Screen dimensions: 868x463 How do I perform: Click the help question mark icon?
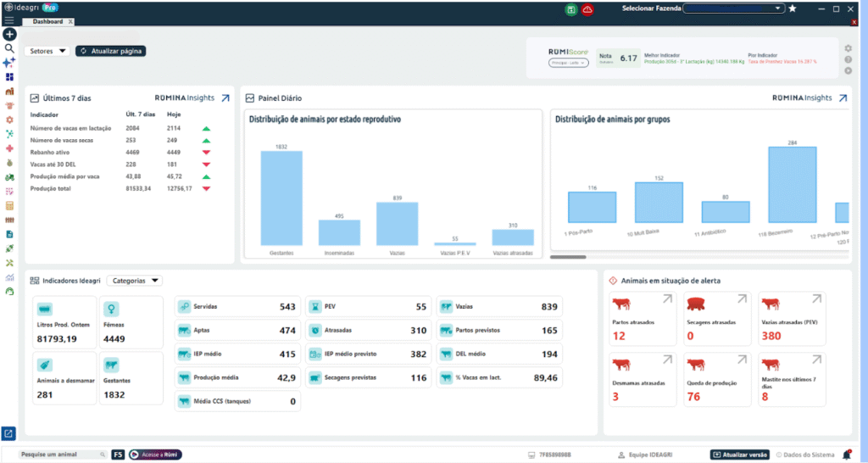coord(848,59)
